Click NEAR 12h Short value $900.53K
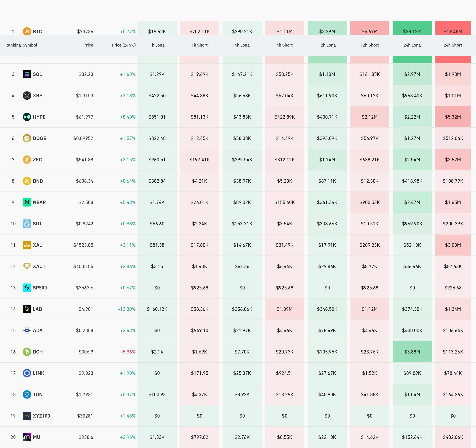Image resolution: width=476 pixels, height=448 pixels. pos(370,202)
